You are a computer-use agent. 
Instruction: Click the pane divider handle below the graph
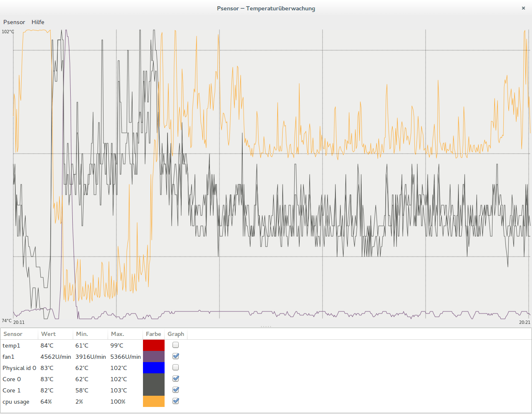[x=266, y=326]
